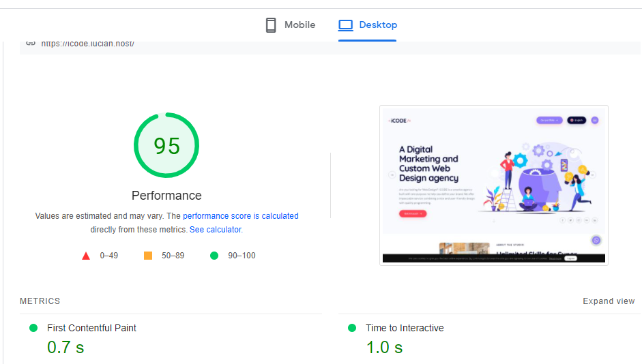Click the phone icon beside Mobile

pos(271,25)
